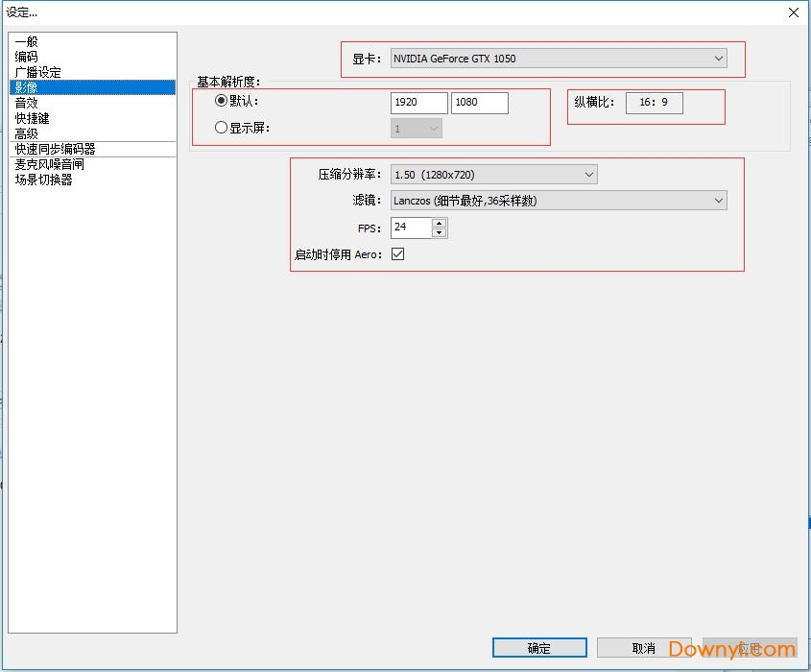Click the FPS value field
The image size is (811, 672).
(x=411, y=228)
